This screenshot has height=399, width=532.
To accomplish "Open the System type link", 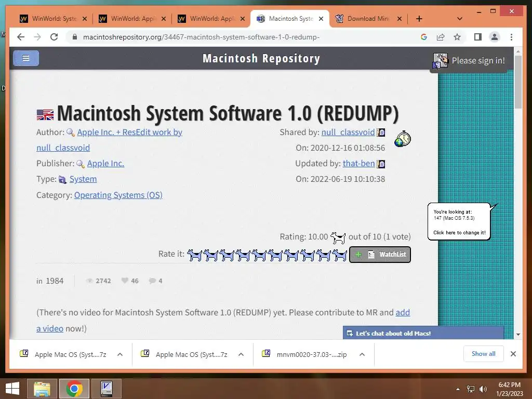I will point(83,179).
